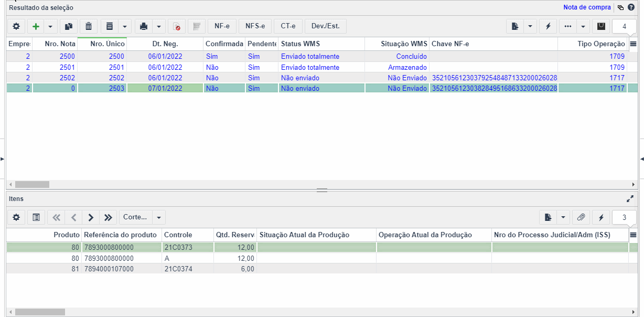Open the column menu of the notas grid
This screenshot has width=644, height=317.
(x=633, y=44)
